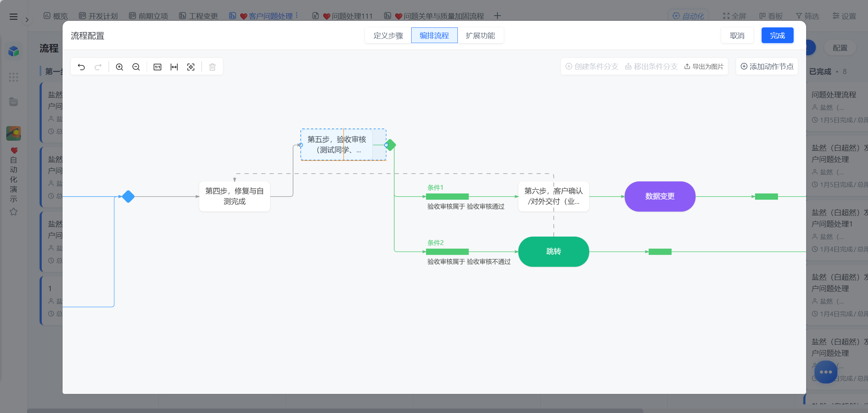
Task: Select node 第五步，验收审核
Action: coord(336,144)
